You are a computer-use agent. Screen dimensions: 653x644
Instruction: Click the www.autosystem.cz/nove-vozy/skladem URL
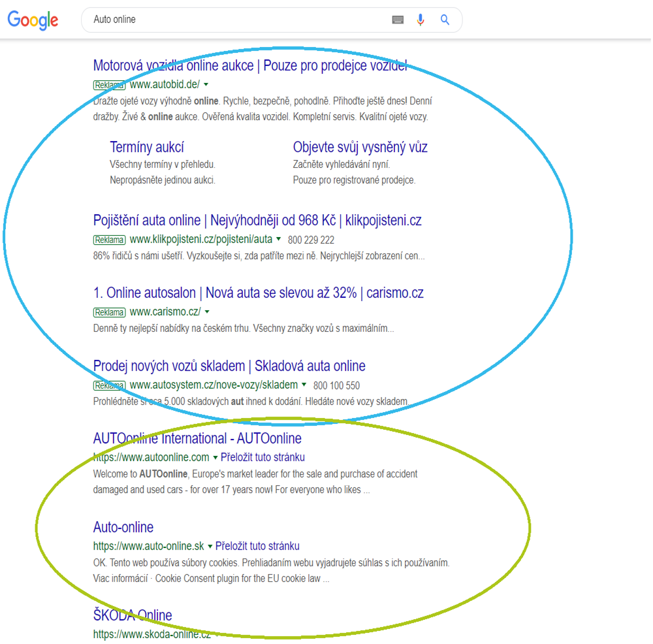click(x=214, y=385)
